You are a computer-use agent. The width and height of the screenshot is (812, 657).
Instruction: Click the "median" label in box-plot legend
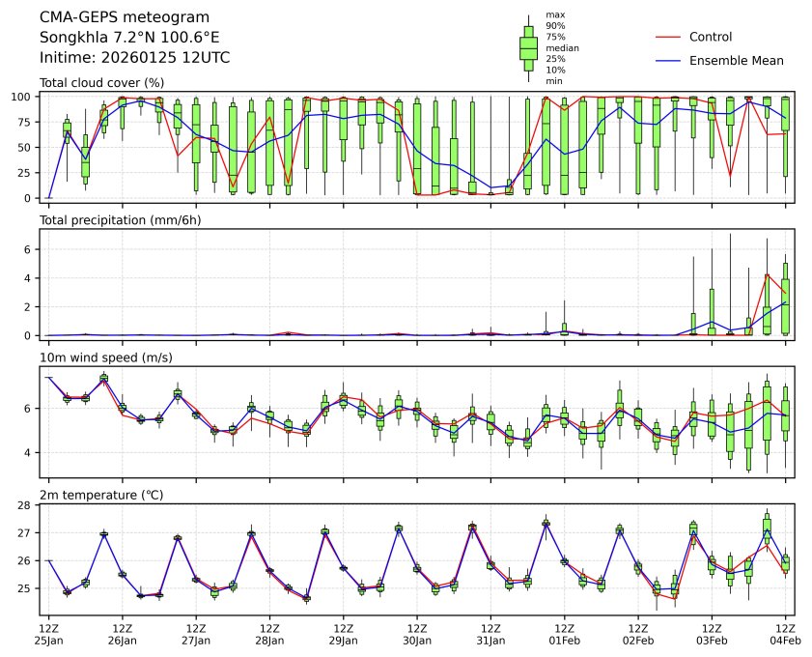pos(562,47)
